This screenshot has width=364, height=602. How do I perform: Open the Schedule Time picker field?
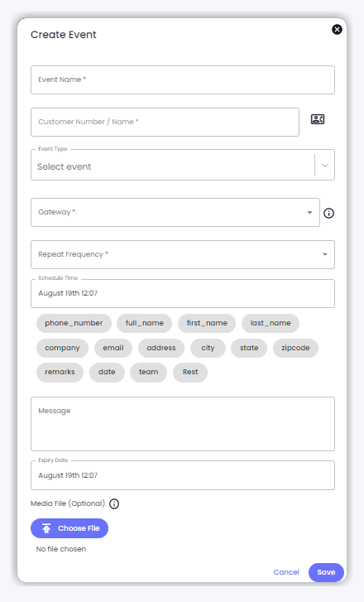[x=183, y=293]
